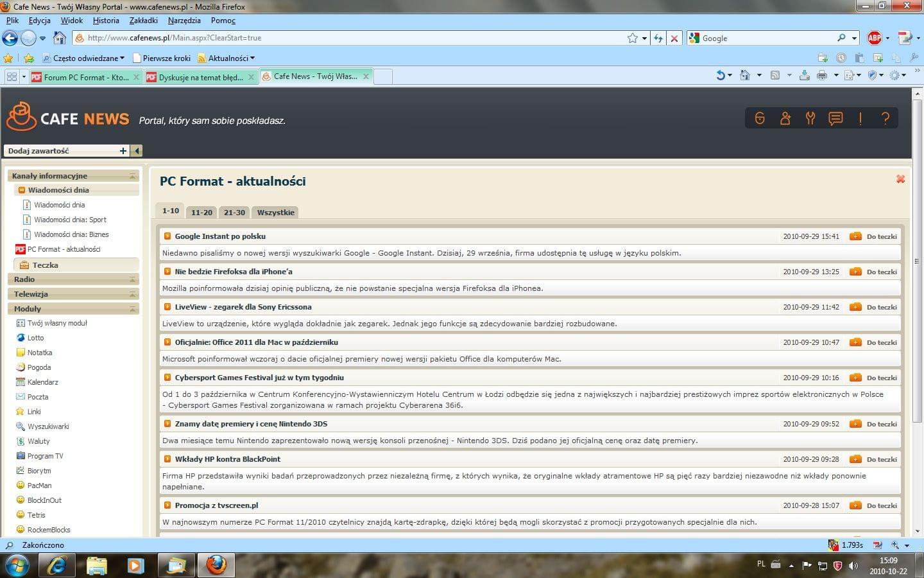The width and height of the screenshot is (924, 578).
Task: Click 'Wiadomości dnia: Sport' in the sidebar
Action: pyautogui.click(x=70, y=220)
